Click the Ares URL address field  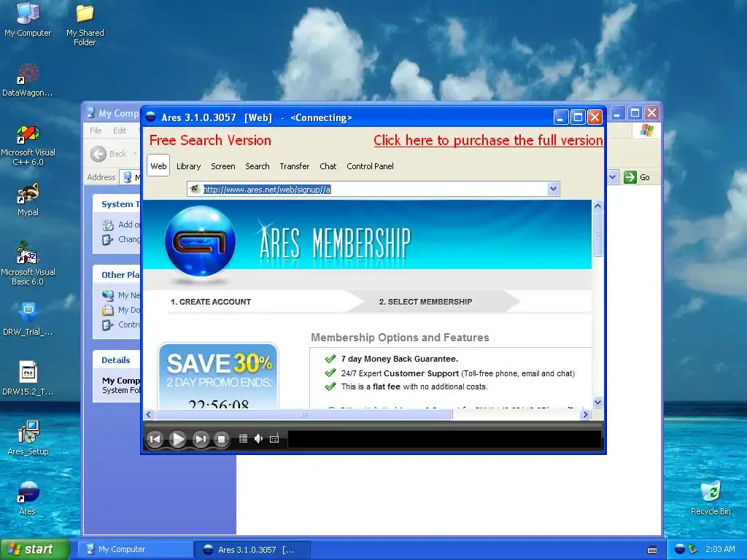pyautogui.click(x=374, y=189)
